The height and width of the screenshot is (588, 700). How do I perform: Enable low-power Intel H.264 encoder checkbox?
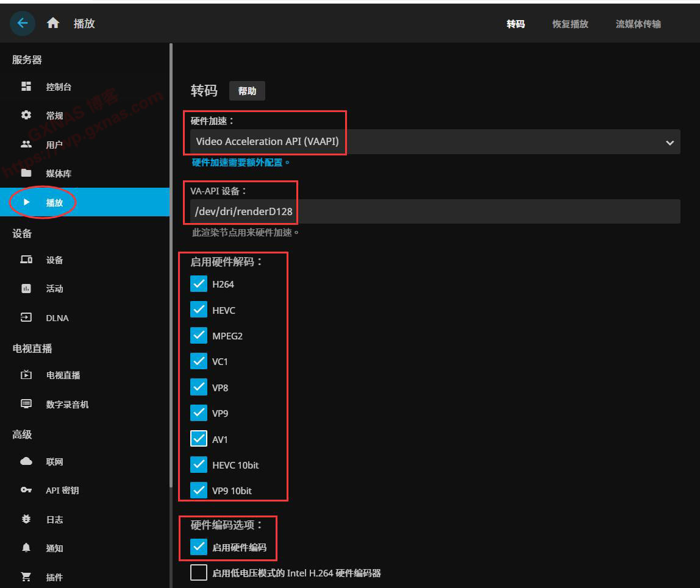point(199,573)
